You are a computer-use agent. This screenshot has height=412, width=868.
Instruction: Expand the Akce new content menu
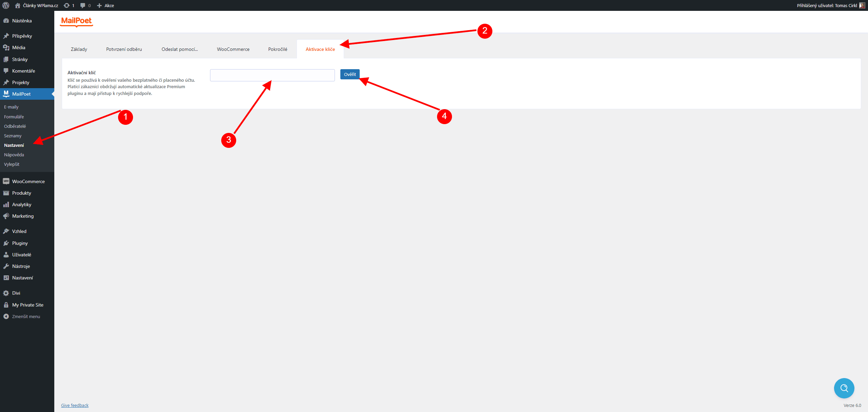click(106, 5)
